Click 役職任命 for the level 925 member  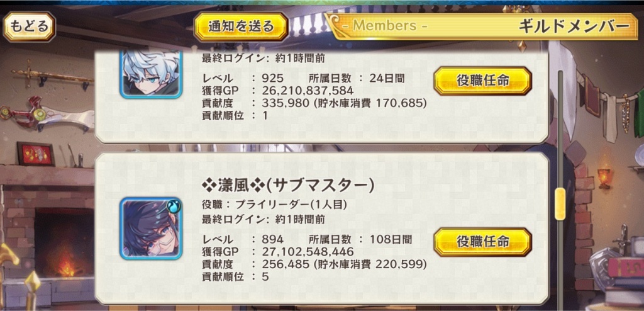tap(482, 81)
